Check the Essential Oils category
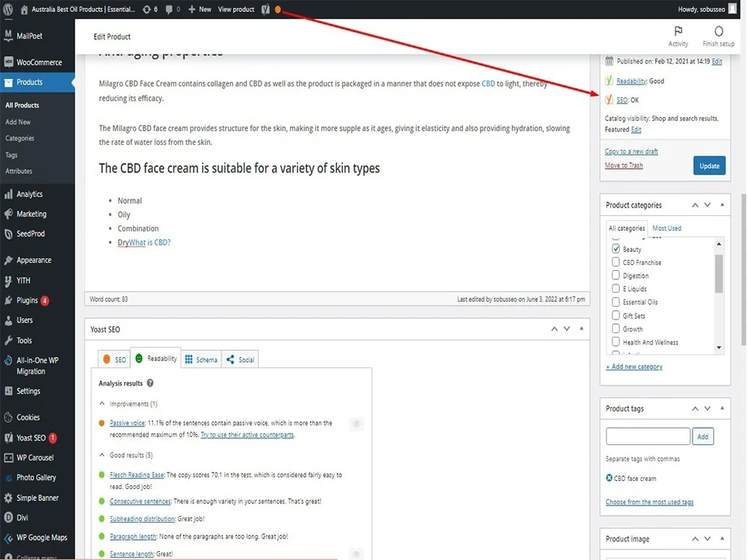Screen dimensions: 747x560 click(616, 302)
